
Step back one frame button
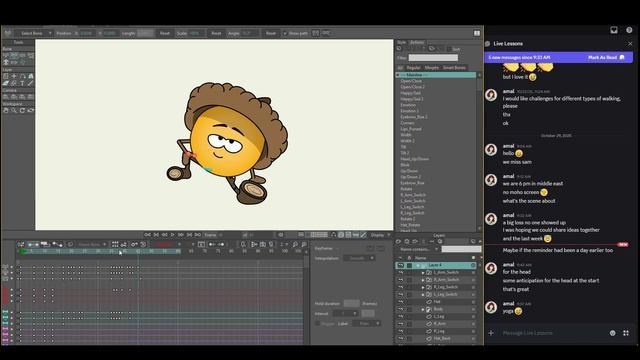164,235
